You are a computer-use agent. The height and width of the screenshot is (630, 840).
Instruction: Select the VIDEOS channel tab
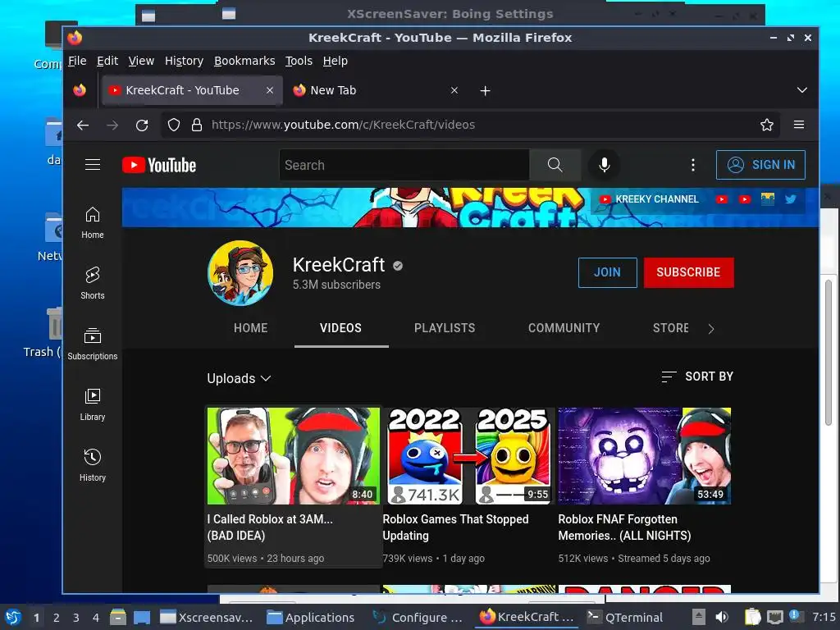(340, 328)
